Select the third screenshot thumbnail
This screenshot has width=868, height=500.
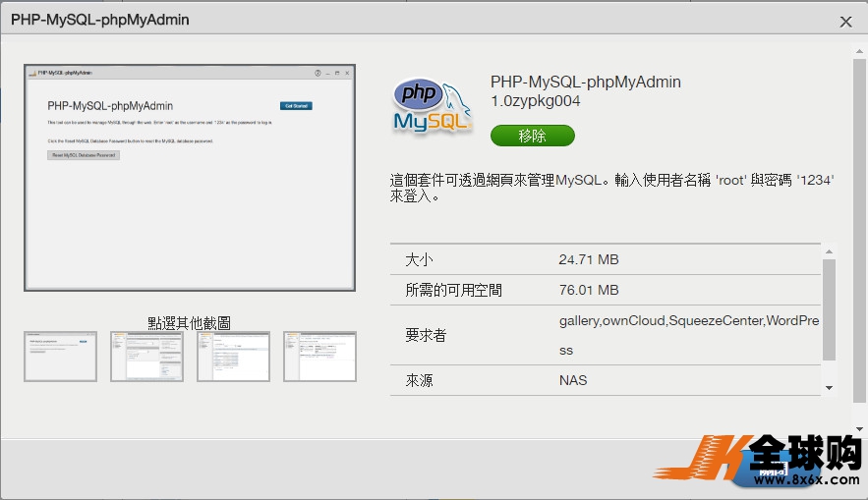click(233, 357)
